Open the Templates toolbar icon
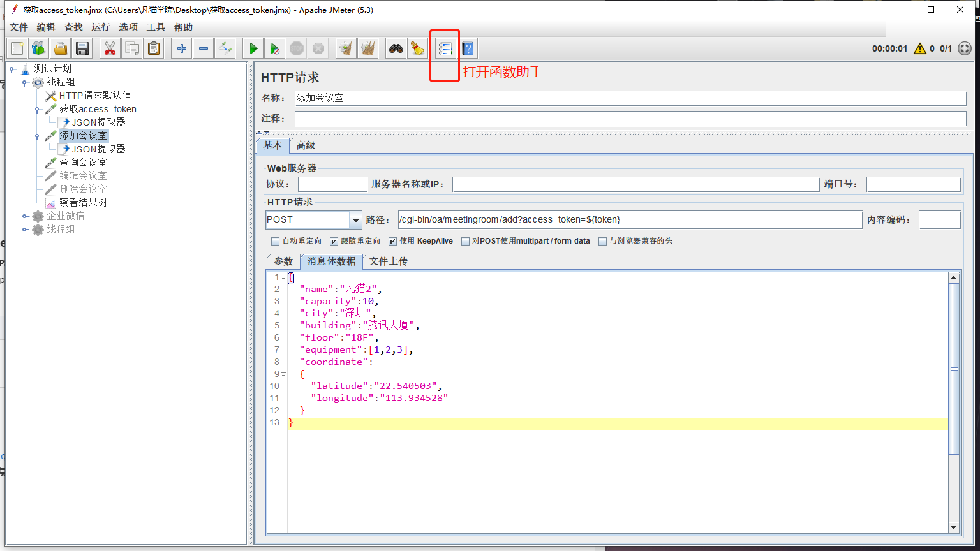Screen dimensions: 980x551 pyautogui.click(x=39, y=48)
